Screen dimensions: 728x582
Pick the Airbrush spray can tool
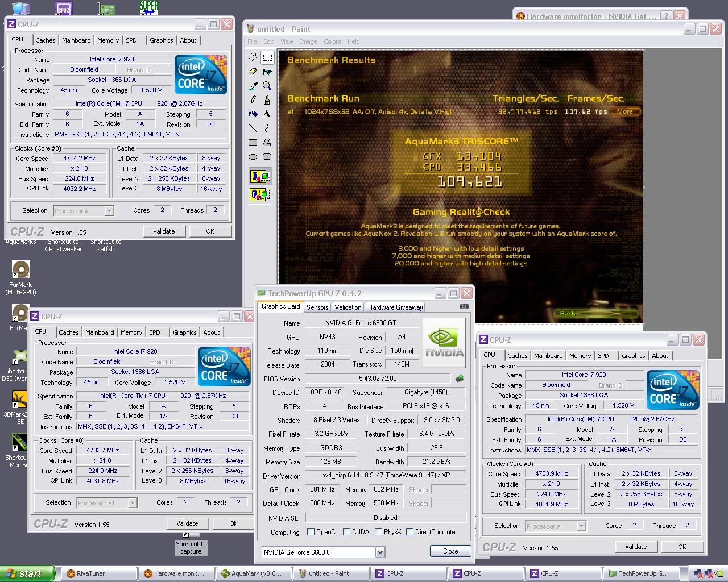click(x=253, y=114)
